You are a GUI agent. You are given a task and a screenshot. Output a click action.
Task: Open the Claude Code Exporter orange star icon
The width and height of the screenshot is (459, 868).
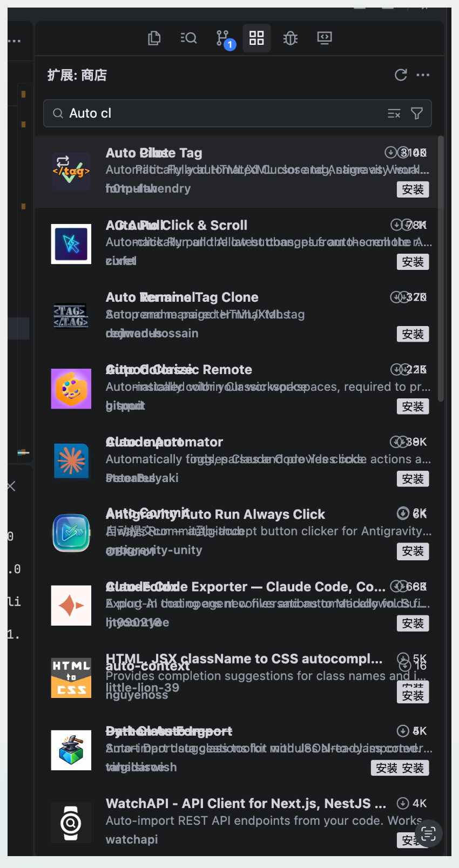coord(71,606)
